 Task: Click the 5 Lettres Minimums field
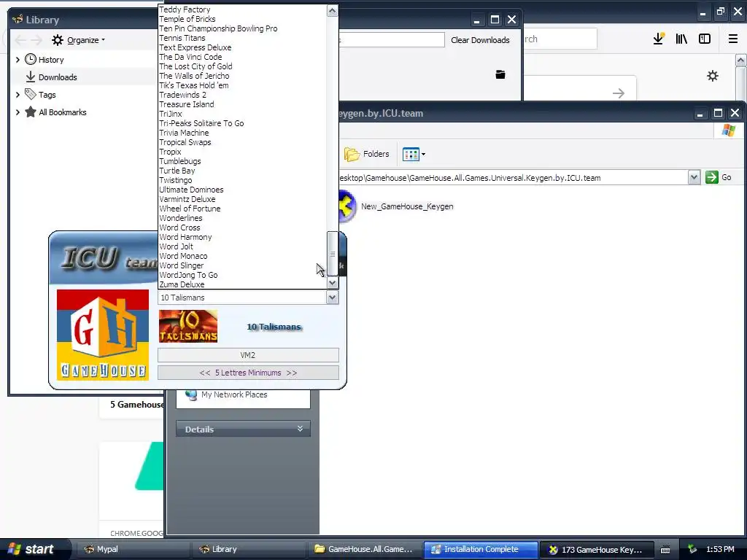[x=248, y=373]
